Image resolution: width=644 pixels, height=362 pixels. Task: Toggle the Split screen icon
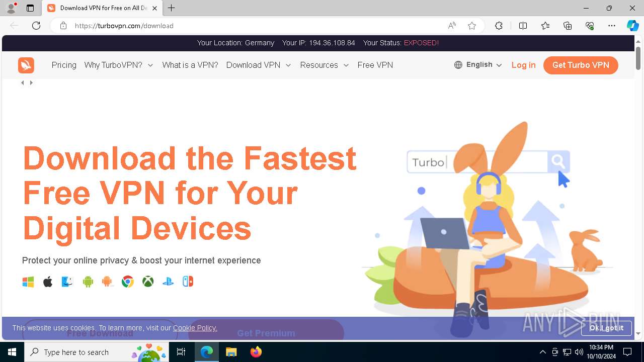click(x=523, y=26)
